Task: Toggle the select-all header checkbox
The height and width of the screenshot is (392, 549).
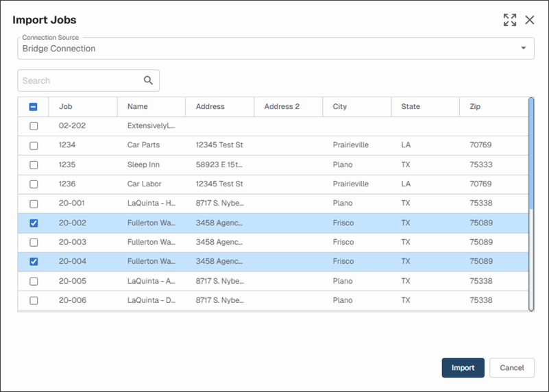Action: (34, 107)
